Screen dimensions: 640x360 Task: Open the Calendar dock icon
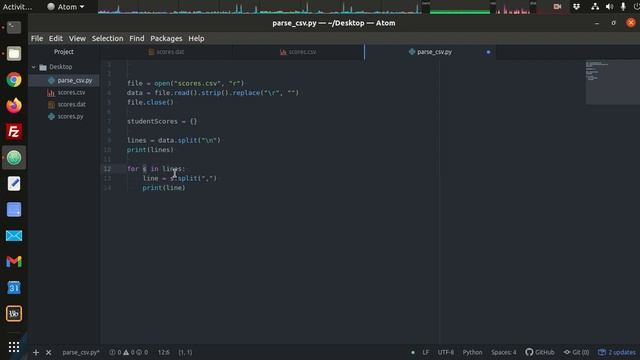tap(14, 288)
